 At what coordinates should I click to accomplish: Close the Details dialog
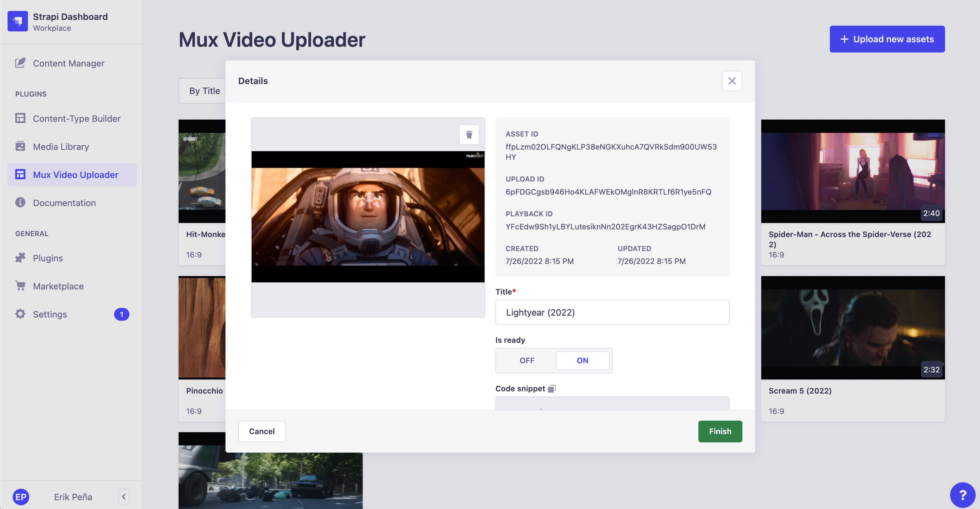tap(732, 81)
